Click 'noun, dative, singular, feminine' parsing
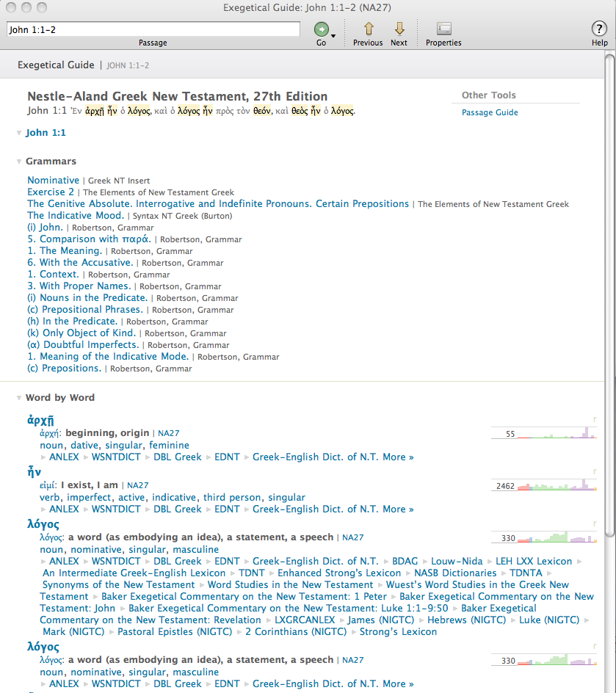 tap(115, 445)
